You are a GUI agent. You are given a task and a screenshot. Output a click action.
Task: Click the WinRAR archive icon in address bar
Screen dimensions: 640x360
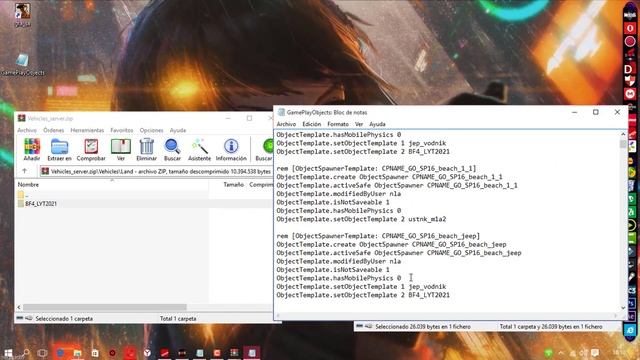coord(45,171)
